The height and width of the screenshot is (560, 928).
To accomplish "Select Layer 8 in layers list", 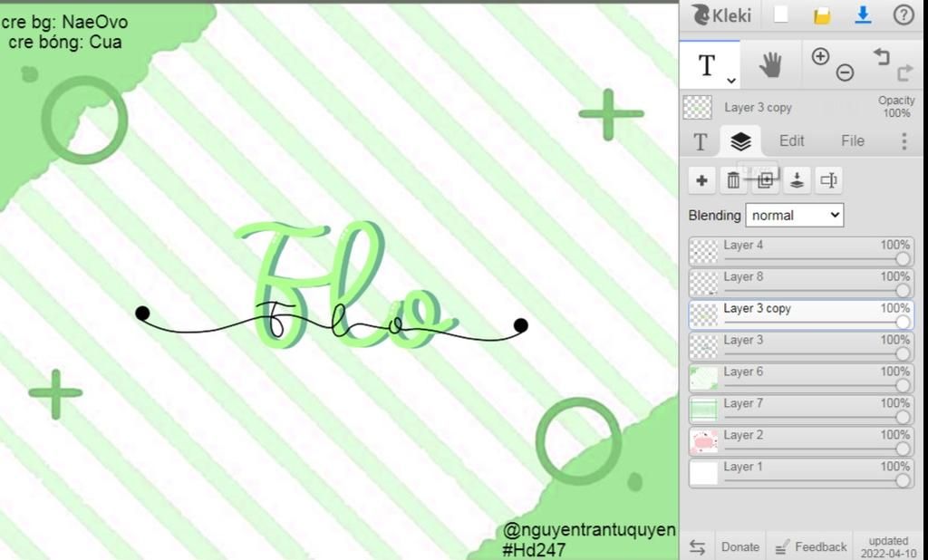I will point(801,283).
